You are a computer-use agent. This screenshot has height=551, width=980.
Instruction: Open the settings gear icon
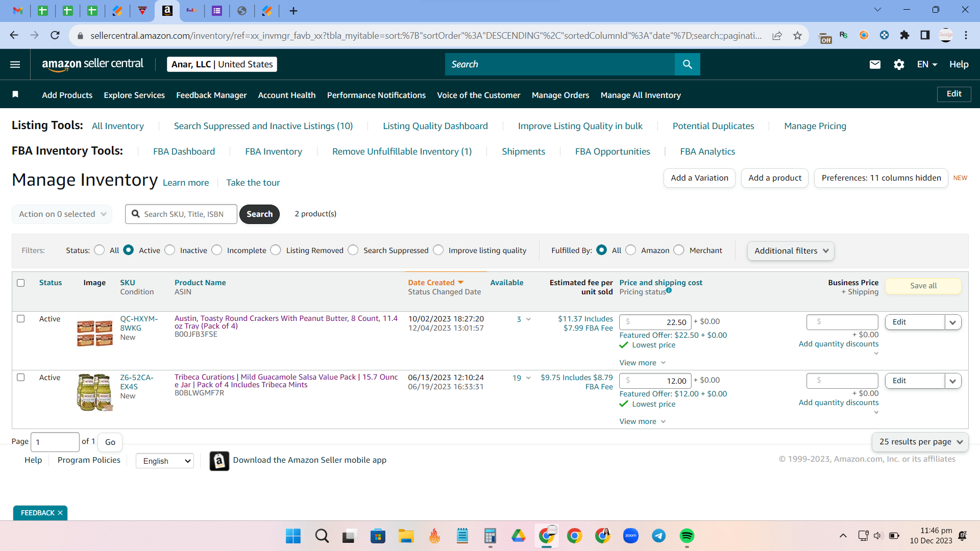pyautogui.click(x=899, y=64)
